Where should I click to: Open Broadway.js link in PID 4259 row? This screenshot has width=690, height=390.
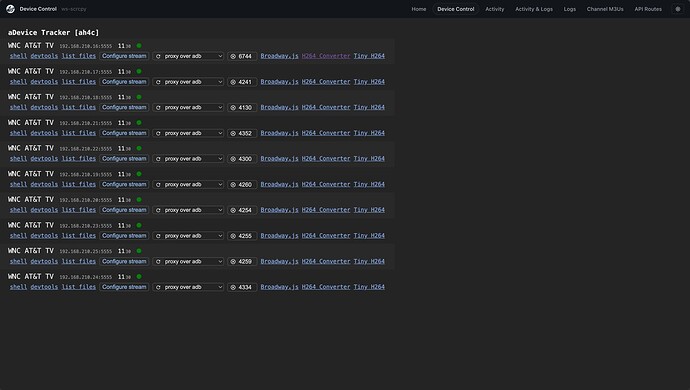tap(279, 261)
